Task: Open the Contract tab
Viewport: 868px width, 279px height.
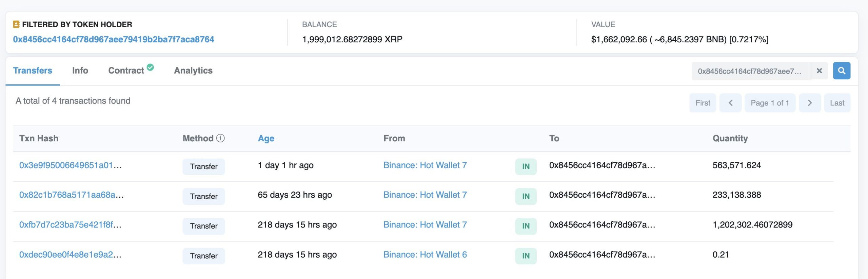Action: pyautogui.click(x=126, y=71)
